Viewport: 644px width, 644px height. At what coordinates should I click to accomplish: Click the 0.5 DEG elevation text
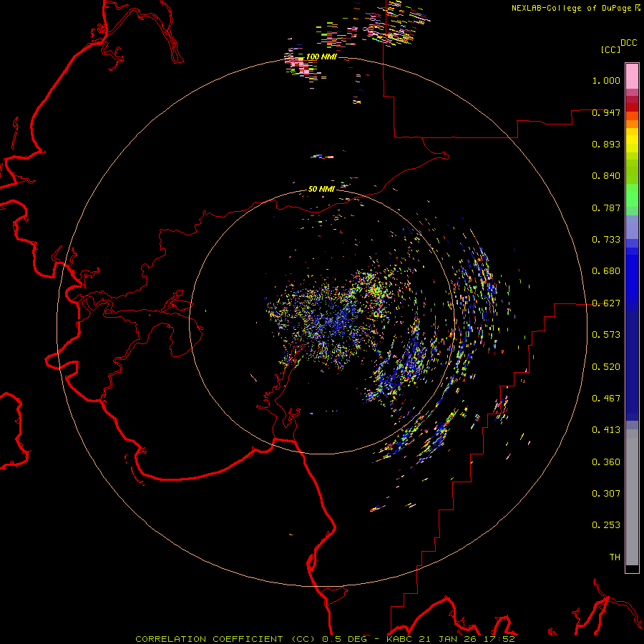point(344,639)
